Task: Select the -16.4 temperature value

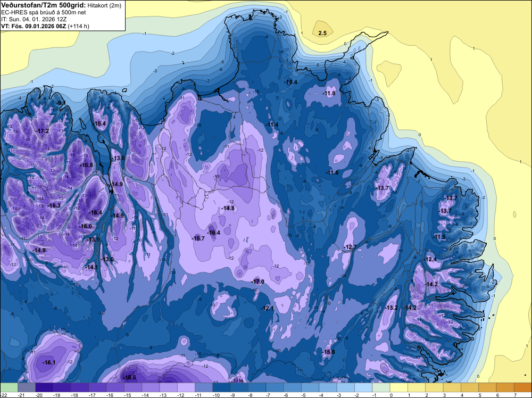Action: [214, 233]
